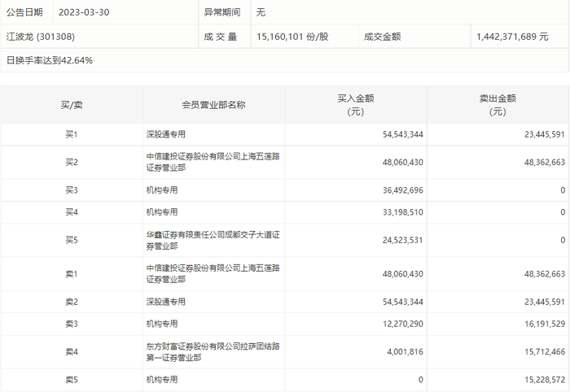Click the 成交量 label cell
570x392 pixels.
(225, 37)
